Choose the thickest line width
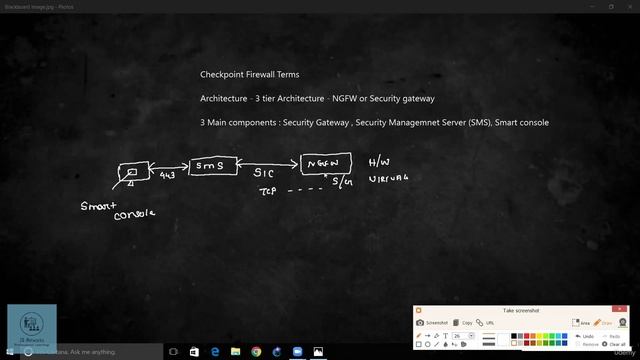Viewport: 640px width, 360px height. click(x=489, y=344)
